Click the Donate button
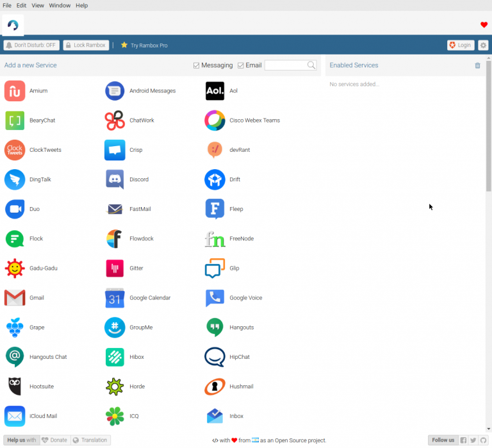The image size is (492, 448). (55, 440)
